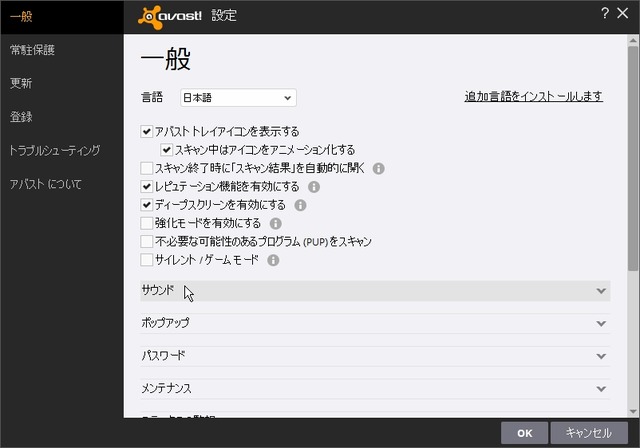Show info for レピュテーション機能 option
Screen dimensions: 640x448
[x=313, y=187]
